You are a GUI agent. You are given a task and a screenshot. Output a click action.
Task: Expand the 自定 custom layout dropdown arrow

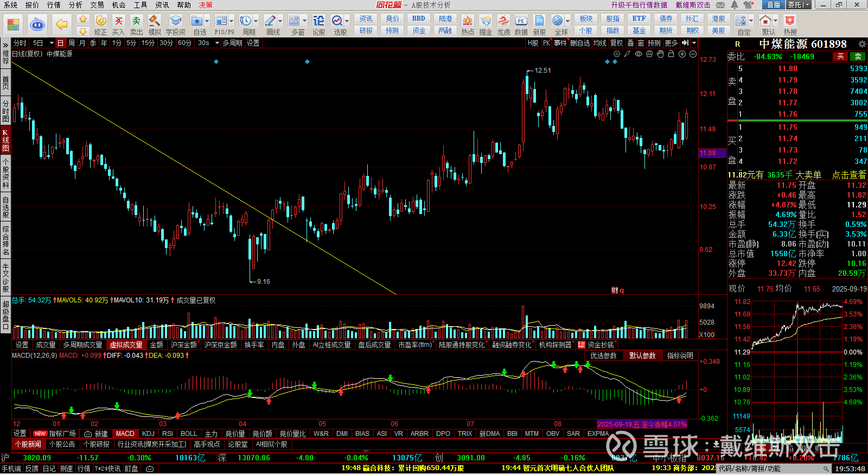click(751, 21)
